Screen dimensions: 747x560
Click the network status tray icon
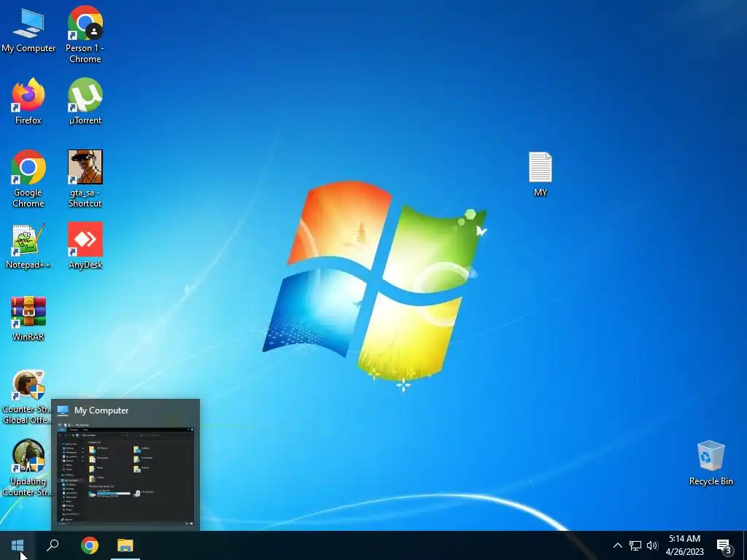[635, 545]
